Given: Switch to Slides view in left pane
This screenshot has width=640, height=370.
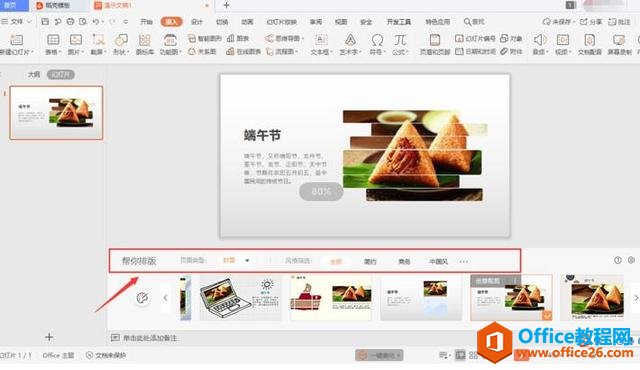Looking at the screenshot, I should pos(61,74).
